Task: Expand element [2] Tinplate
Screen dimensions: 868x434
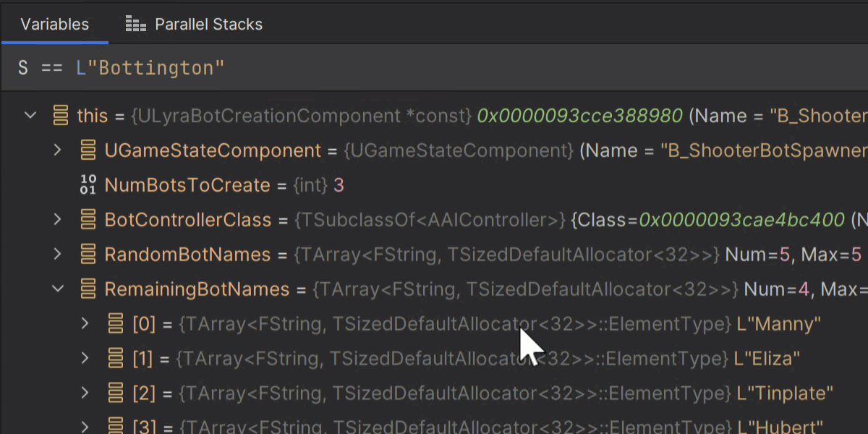Action: (x=85, y=393)
